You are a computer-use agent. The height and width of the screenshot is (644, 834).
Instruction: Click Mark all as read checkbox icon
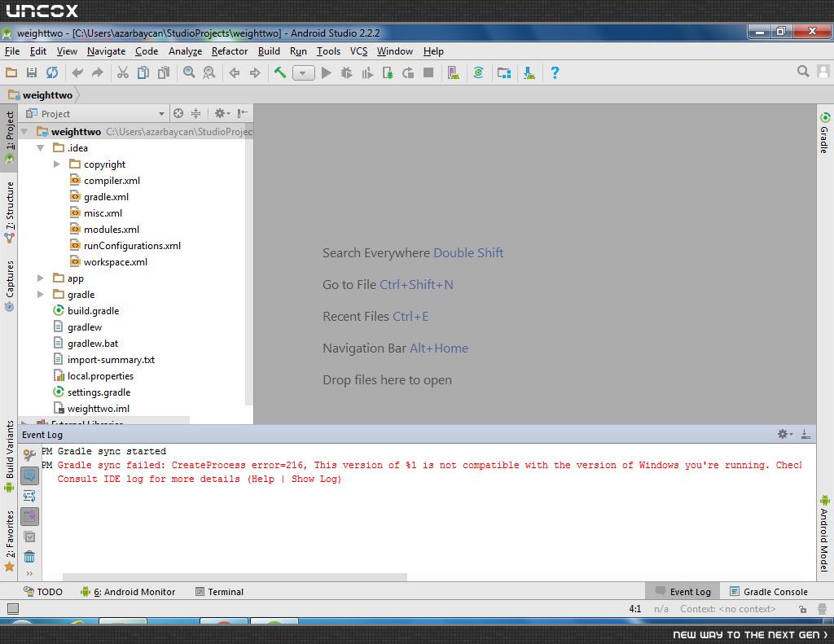[x=29, y=537]
